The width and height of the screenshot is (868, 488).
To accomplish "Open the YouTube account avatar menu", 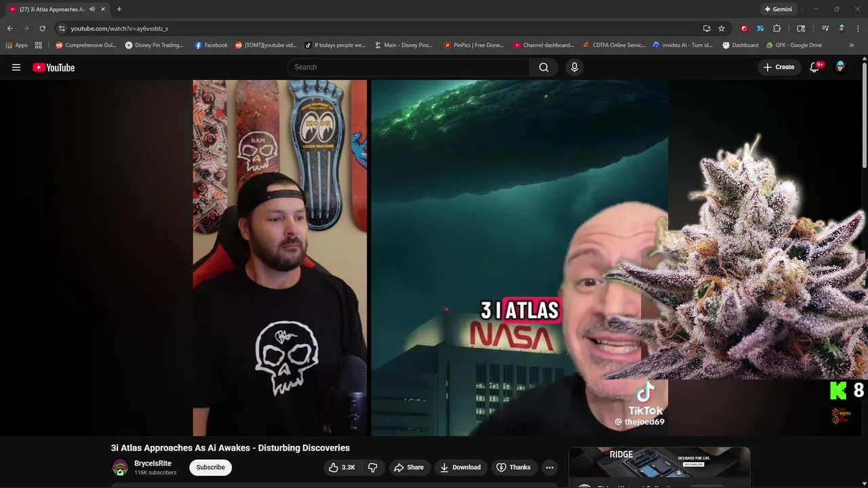I will [840, 67].
